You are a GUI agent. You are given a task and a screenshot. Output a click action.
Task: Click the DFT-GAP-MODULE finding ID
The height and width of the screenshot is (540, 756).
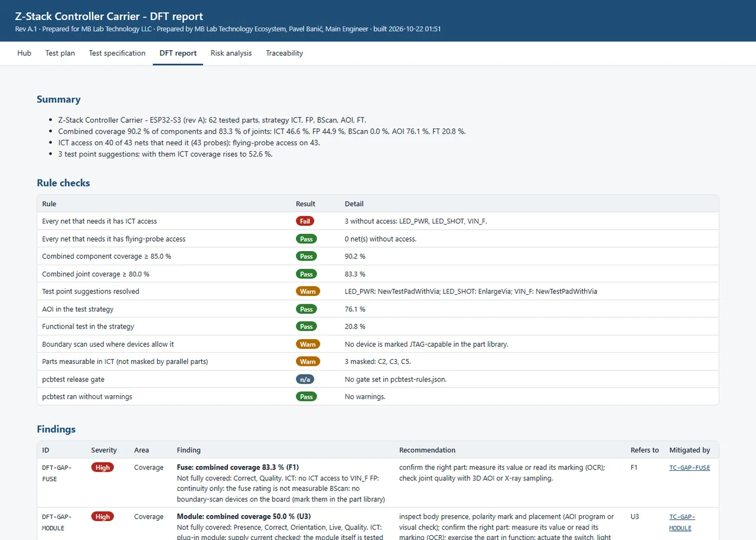pyautogui.click(x=58, y=522)
